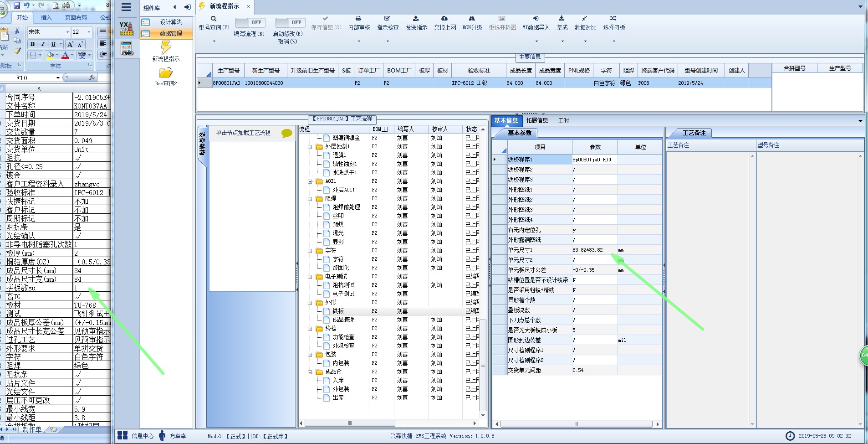Viewport: 868px width, 444px height.
Task: Pin the 组件库 panel with the arrow icon
Action: point(187,7)
